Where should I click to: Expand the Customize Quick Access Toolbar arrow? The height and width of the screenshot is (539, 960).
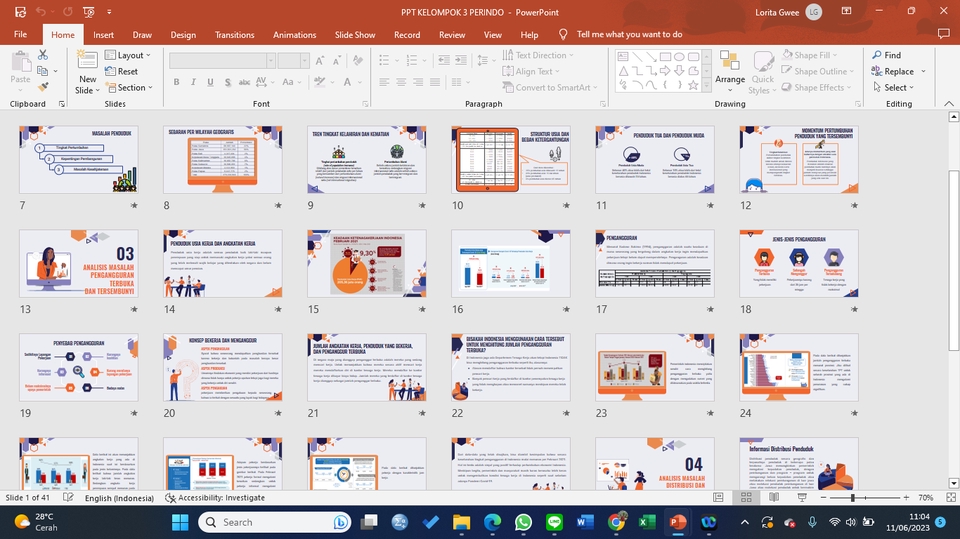[x=109, y=12]
